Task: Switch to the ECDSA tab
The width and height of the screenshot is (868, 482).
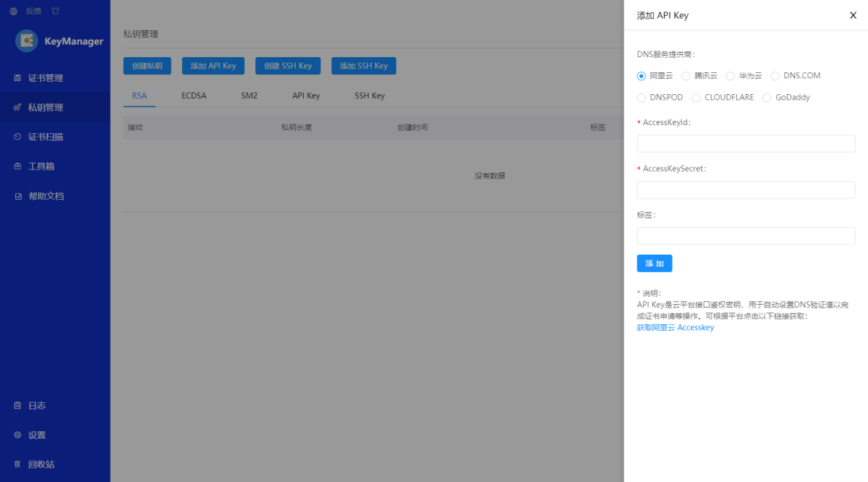Action: tap(194, 96)
